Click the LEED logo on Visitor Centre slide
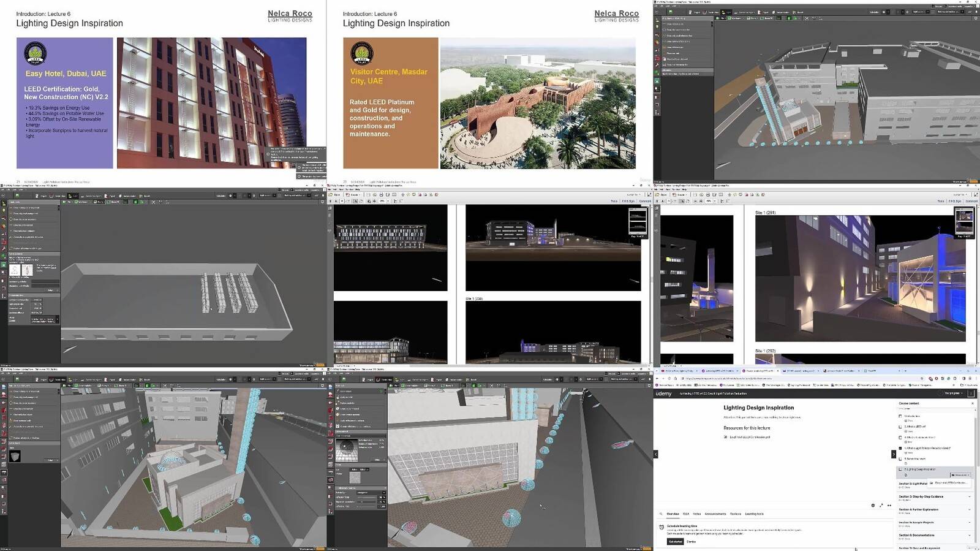This screenshot has width=980, height=551. [362, 53]
